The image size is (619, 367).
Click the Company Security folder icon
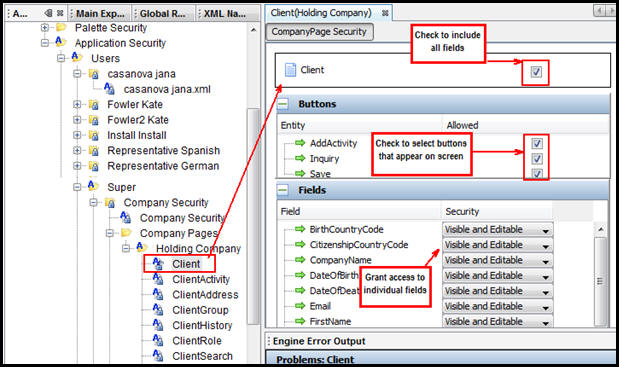pyautogui.click(x=110, y=203)
